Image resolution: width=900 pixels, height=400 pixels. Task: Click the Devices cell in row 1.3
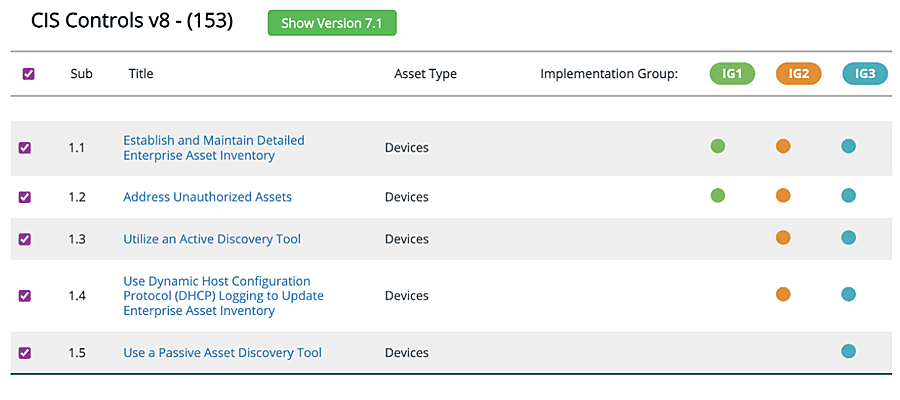pos(407,239)
